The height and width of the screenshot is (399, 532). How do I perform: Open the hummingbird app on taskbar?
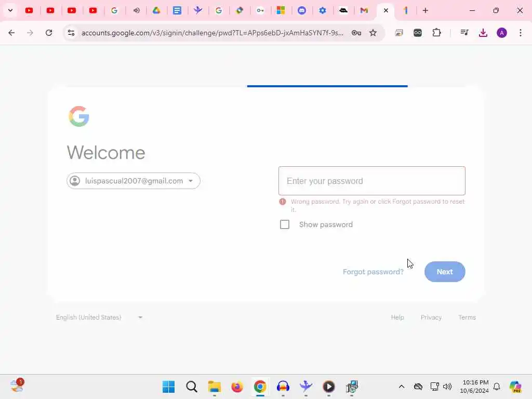click(x=305, y=387)
